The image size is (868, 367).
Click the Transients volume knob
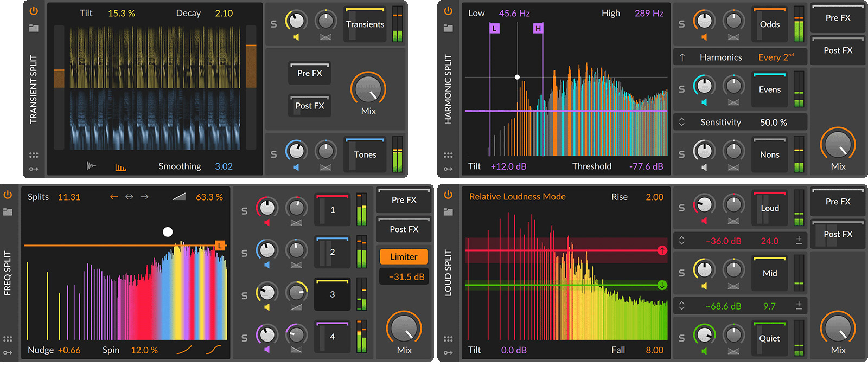pyautogui.click(x=296, y=21)
